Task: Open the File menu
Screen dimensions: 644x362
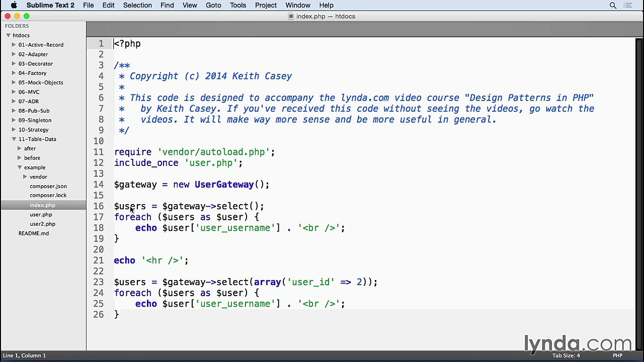Action: pos(89,5)
